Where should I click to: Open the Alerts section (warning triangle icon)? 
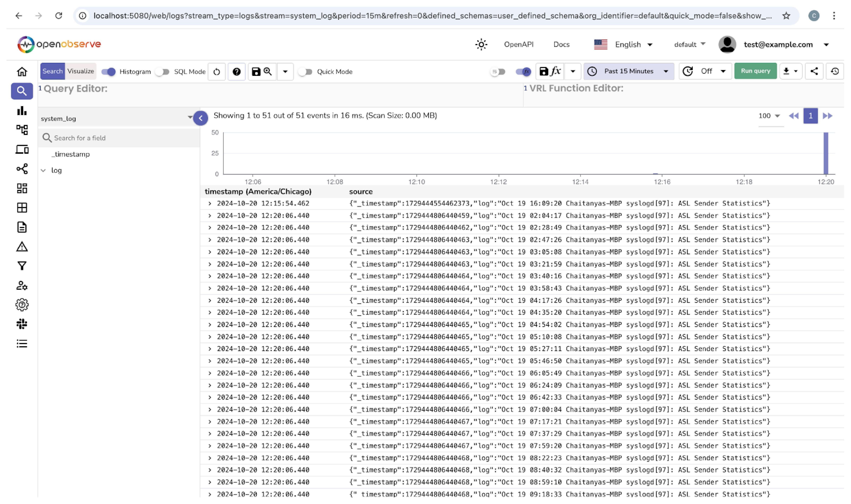(x=22, y=247)
